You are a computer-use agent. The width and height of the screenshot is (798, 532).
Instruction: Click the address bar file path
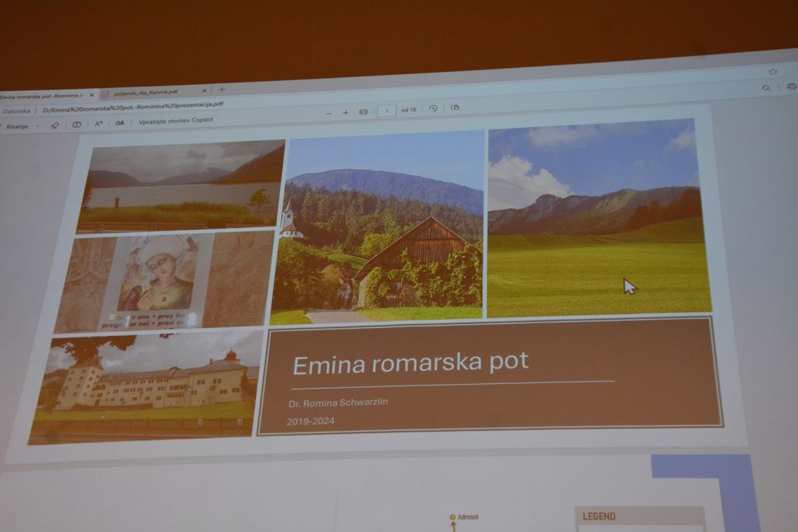click(x=132, y=106)
